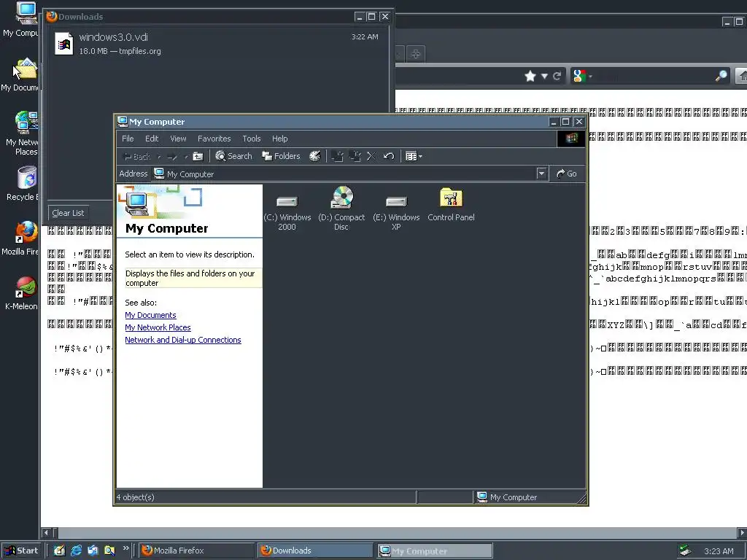Select windows3.0.vdi download entry
The image size is (747, 560).
(217, 43)
